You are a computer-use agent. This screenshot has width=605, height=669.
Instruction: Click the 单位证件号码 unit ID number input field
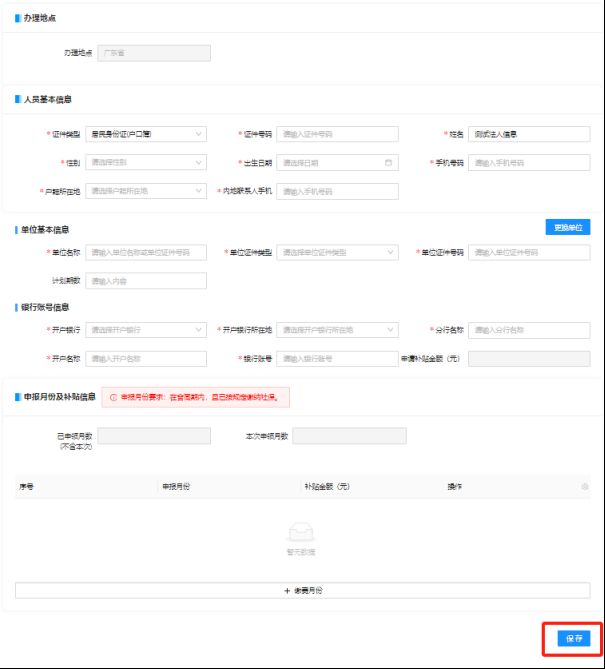pos(529,253)
